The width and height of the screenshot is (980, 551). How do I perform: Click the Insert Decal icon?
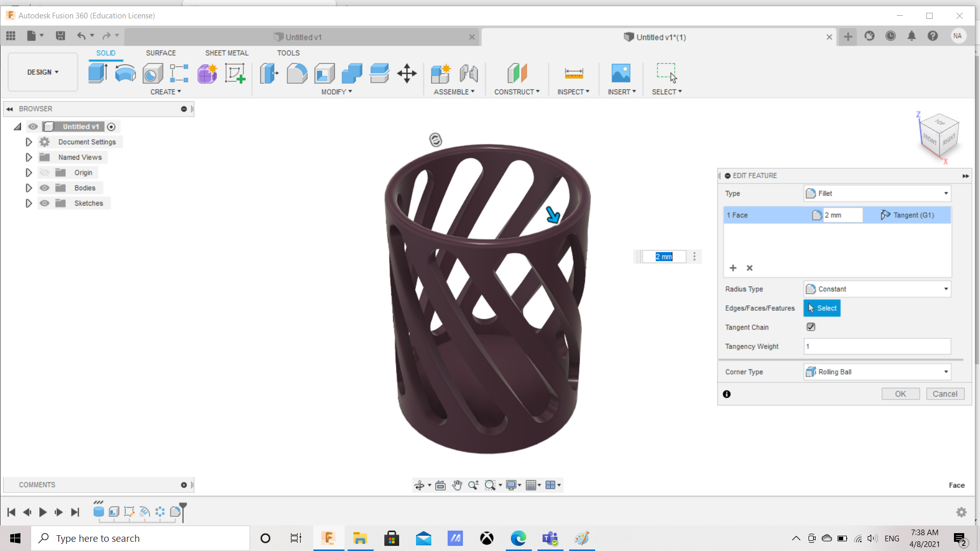pos(621,73)
